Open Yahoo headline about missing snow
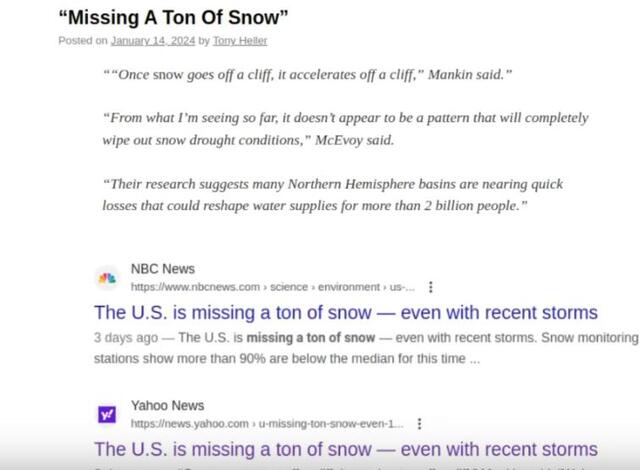640x470 pixels. pyautogui.click(x=346, y=450)
